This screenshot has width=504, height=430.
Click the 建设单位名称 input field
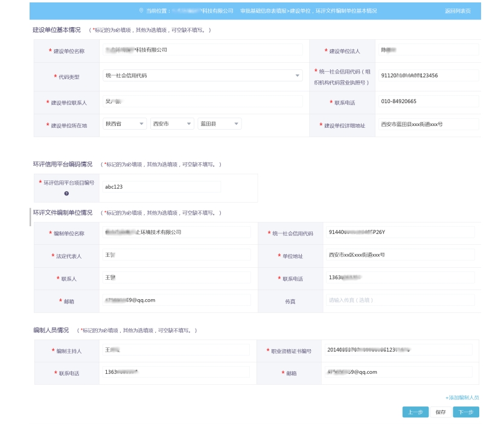tap(202, 50)
